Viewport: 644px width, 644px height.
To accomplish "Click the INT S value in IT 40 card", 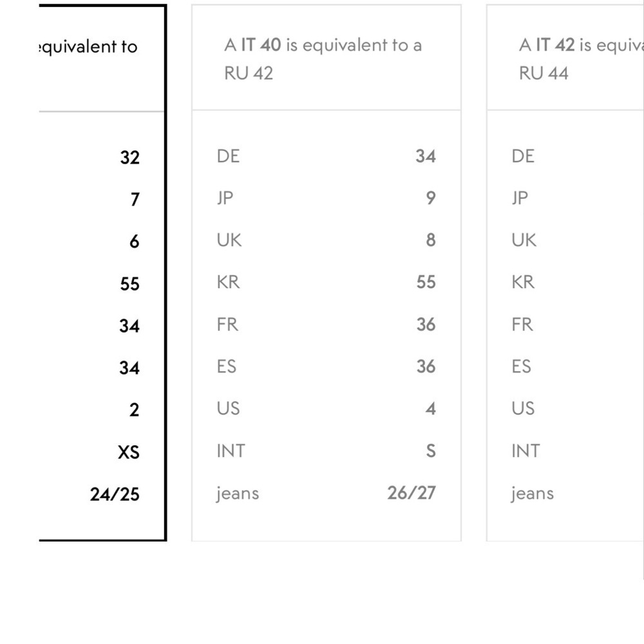I will tap(430, 451).
